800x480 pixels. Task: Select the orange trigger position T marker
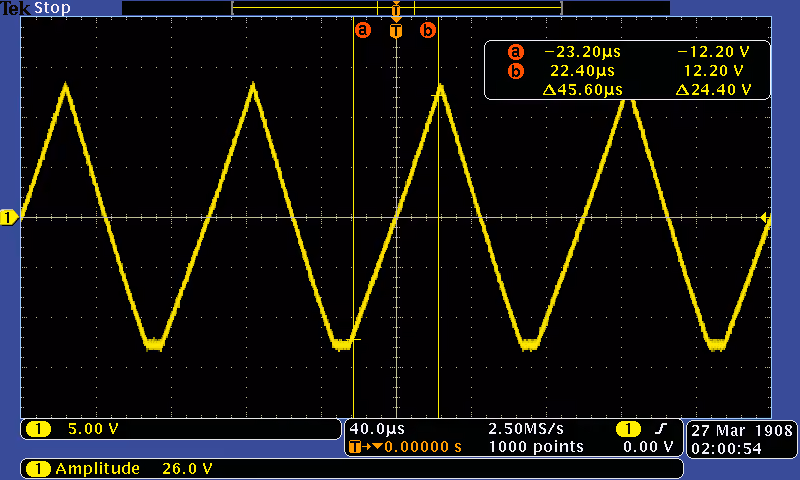(396, 30)
